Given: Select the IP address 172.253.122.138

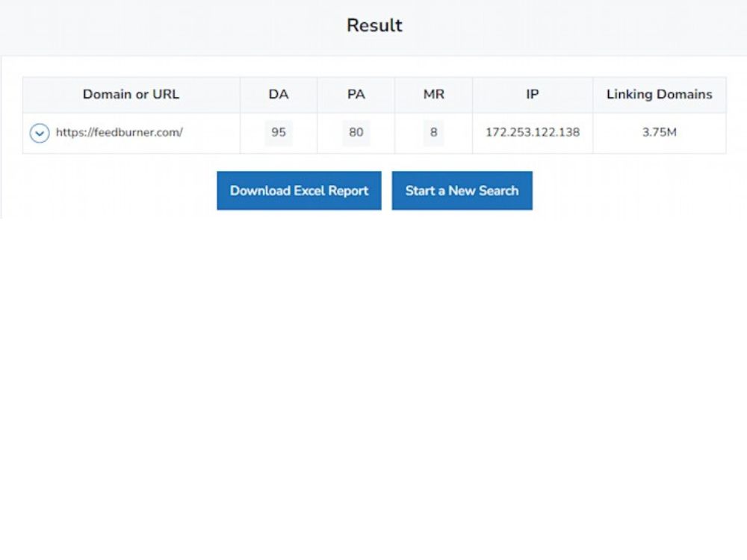Looking at the screenshot, I should coord(532,133).
